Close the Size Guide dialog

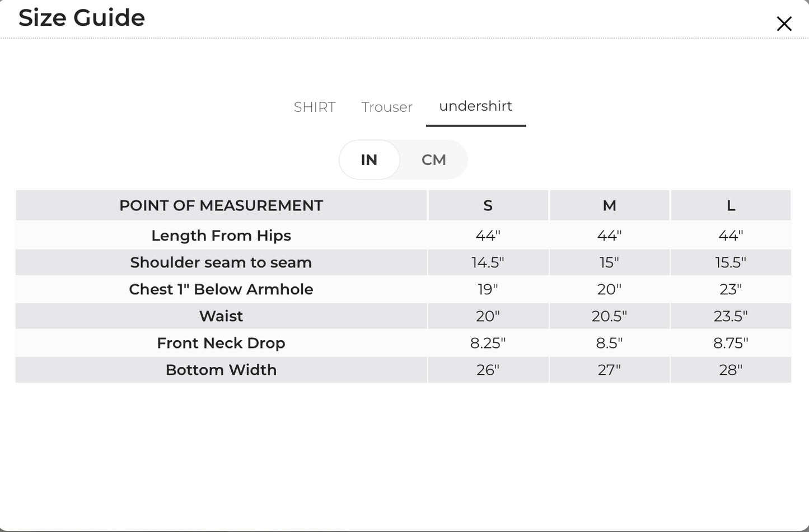coord(784,23)
